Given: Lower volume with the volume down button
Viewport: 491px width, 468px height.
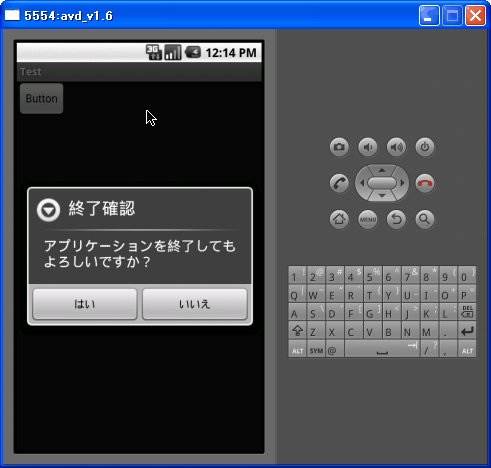Looking at the screenshot, I should point(368,147).
